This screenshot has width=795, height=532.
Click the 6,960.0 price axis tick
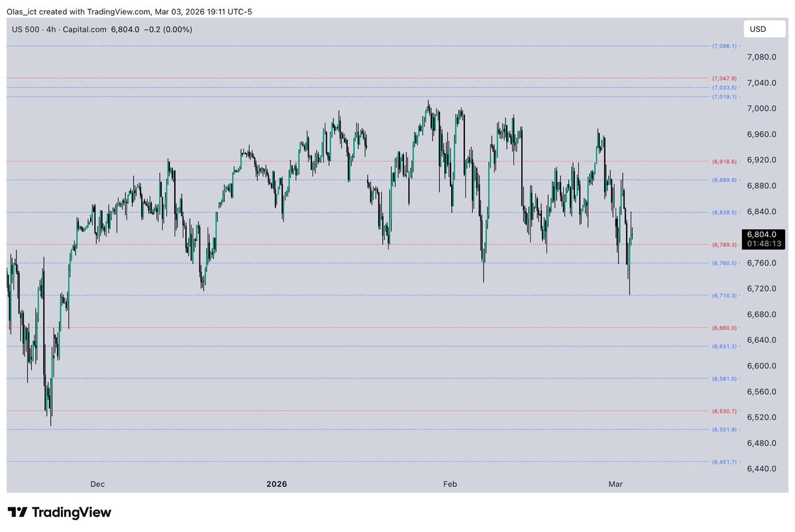coord(761,134)
